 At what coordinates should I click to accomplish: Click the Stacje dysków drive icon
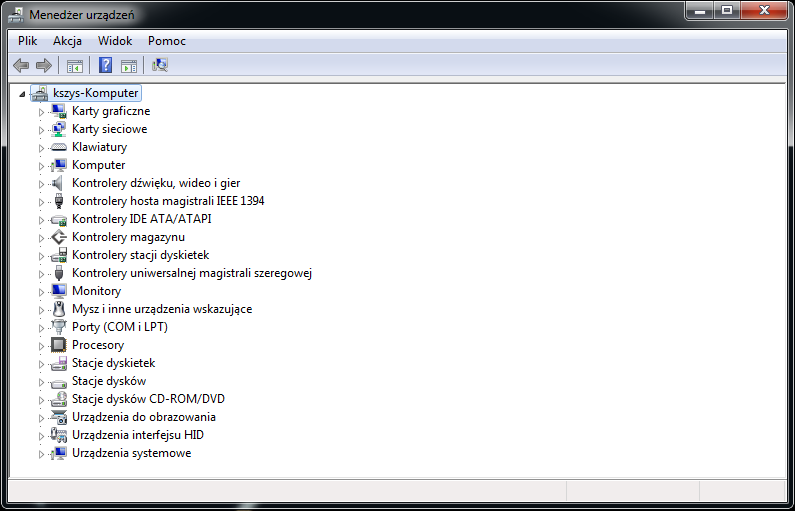(59, 383)
